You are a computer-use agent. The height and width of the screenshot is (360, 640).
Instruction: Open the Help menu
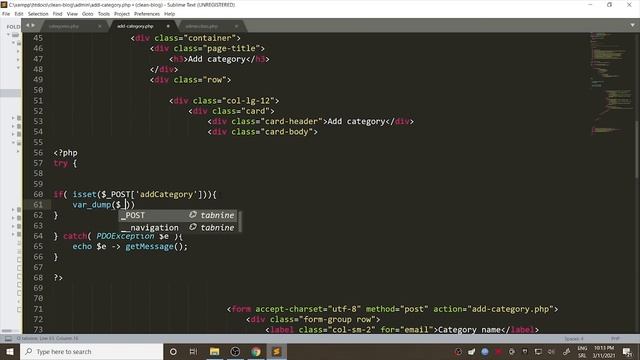coord(169,14)
